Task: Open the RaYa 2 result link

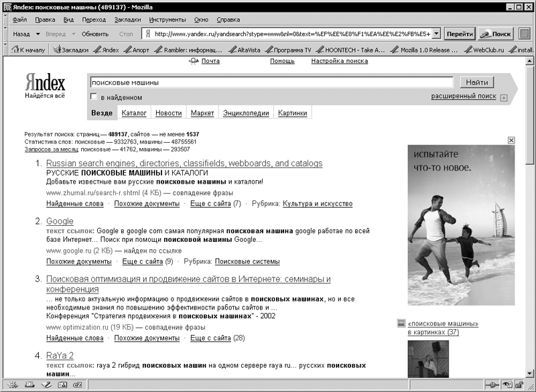Action: [60, 355]
